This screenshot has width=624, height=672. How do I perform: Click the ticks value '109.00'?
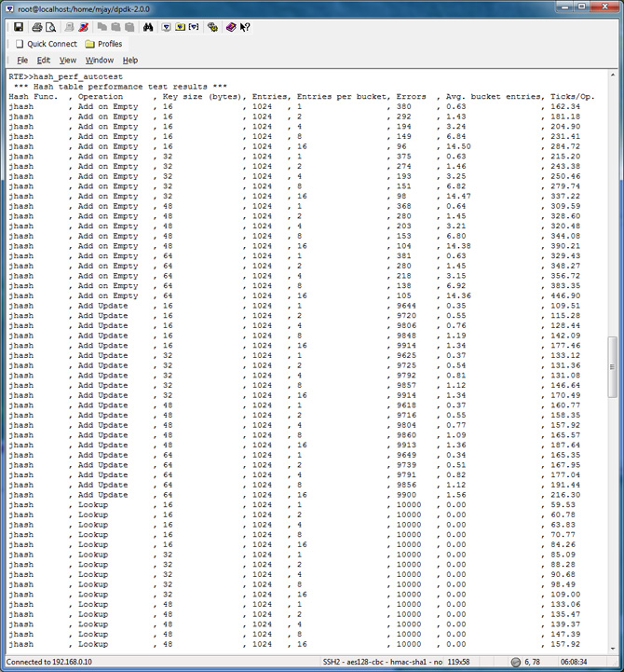click(x=565, y=595)
